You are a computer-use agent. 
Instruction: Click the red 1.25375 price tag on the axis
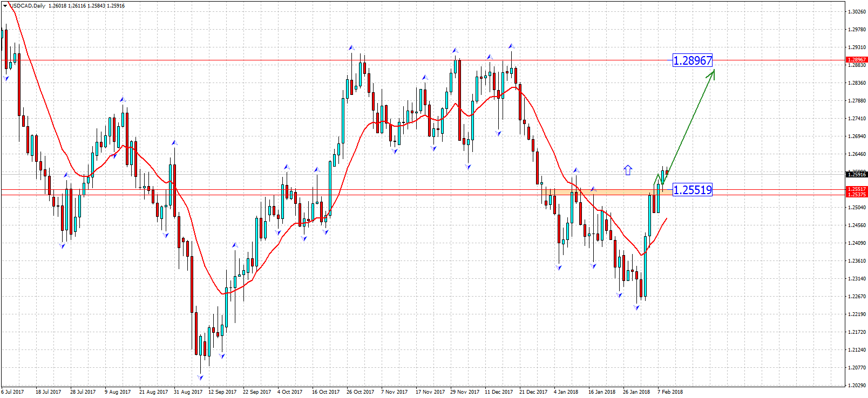(856, 194)
